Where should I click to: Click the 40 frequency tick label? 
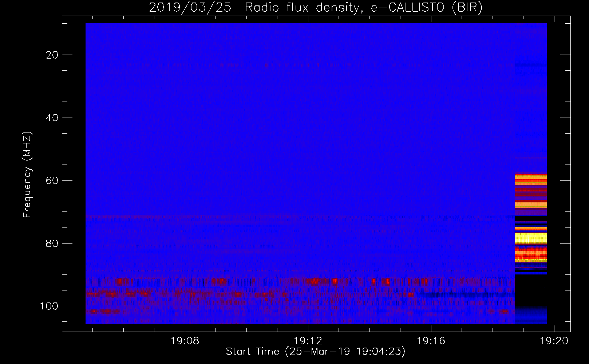[x=52, y=118]
